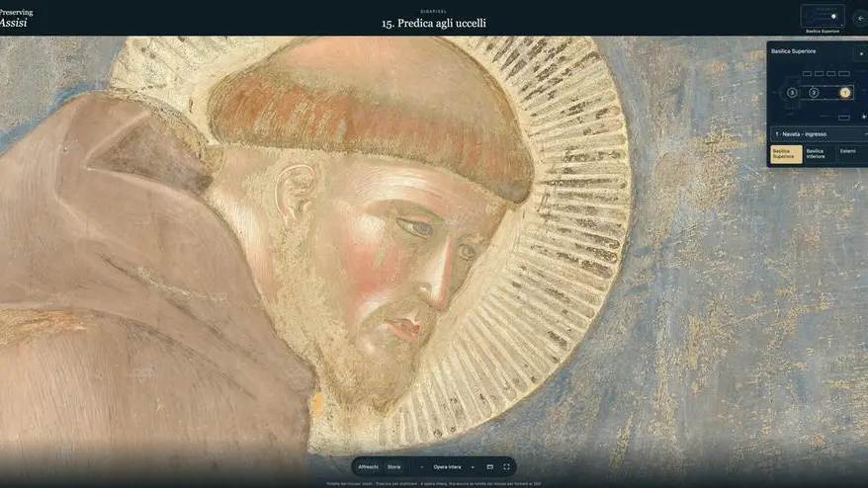Select location marker 3 on floor plan
Screen dimensions: 868x488
tap(792, 93)
